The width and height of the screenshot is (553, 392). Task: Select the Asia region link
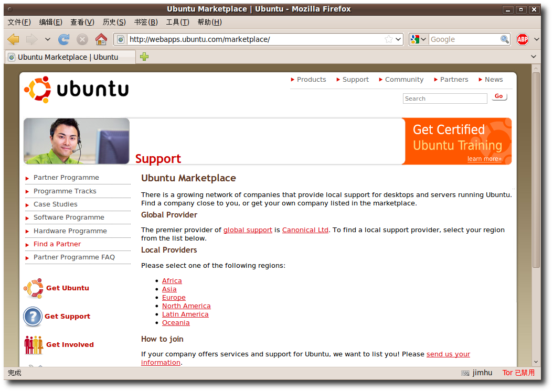click(169, 289)
